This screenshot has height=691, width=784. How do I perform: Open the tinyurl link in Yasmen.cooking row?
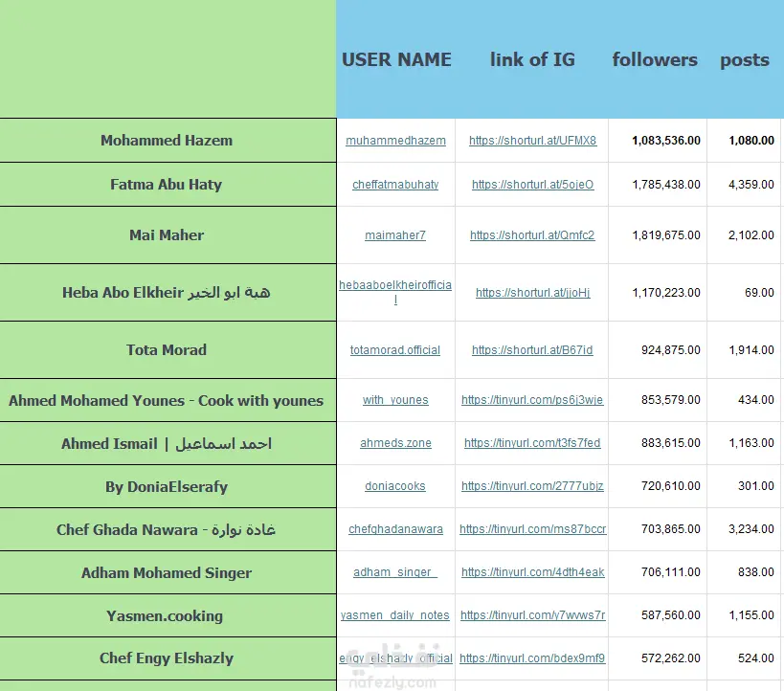click(x=532, y=615)
